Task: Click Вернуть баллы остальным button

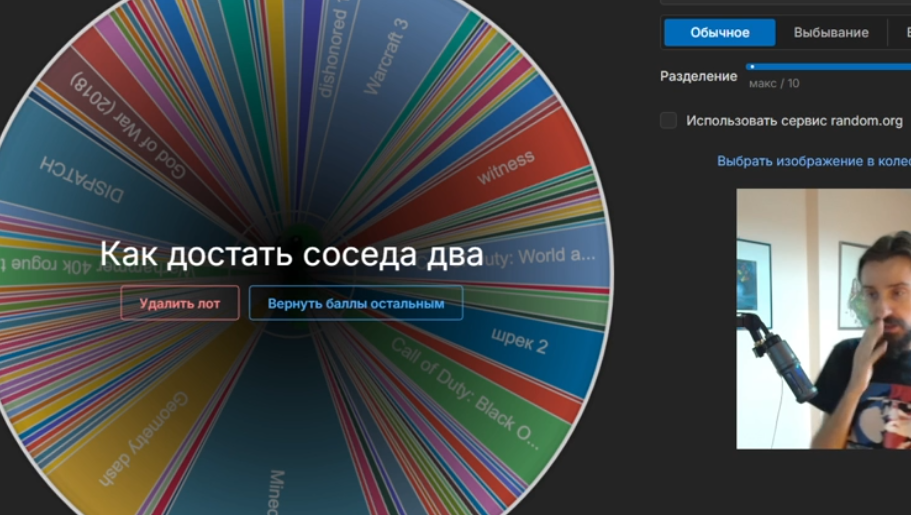Action: coord(356,303)
